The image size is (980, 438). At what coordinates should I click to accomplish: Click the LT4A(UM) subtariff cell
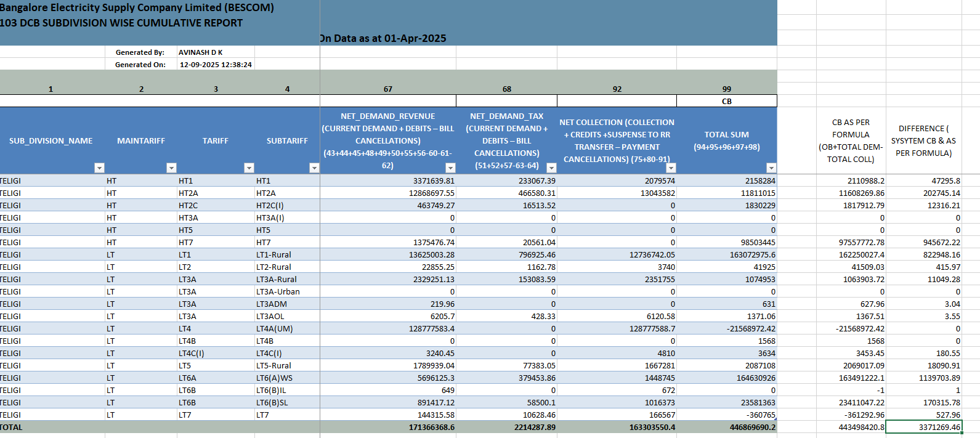pyautogui.click(x=286, y=328)
